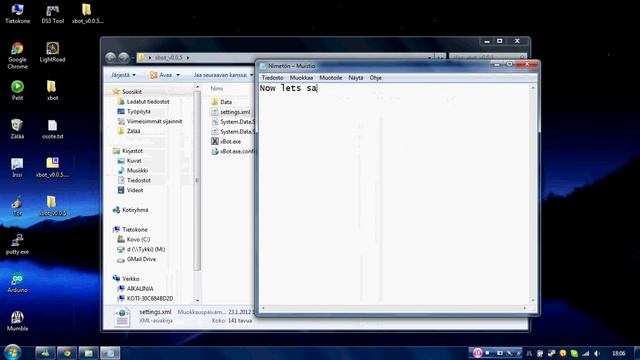This screenshot has width=640, height=360.
Task: Open Tiedosto menu in Notepad
Action: coord(272,78)
